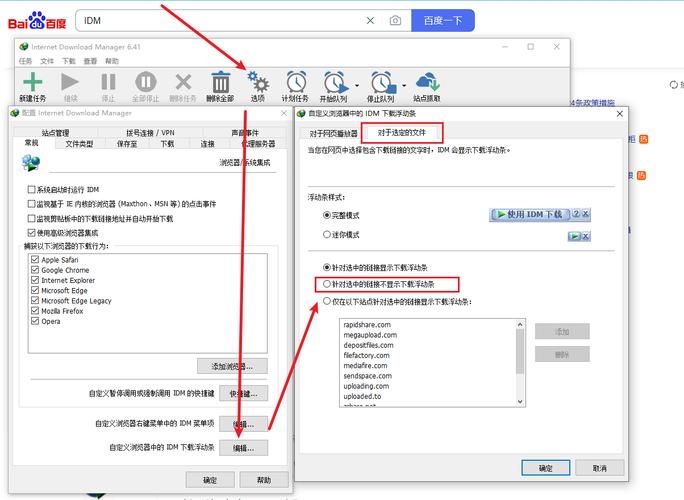Click the 停止 pause icon in toolbar

tap(108, 82)
